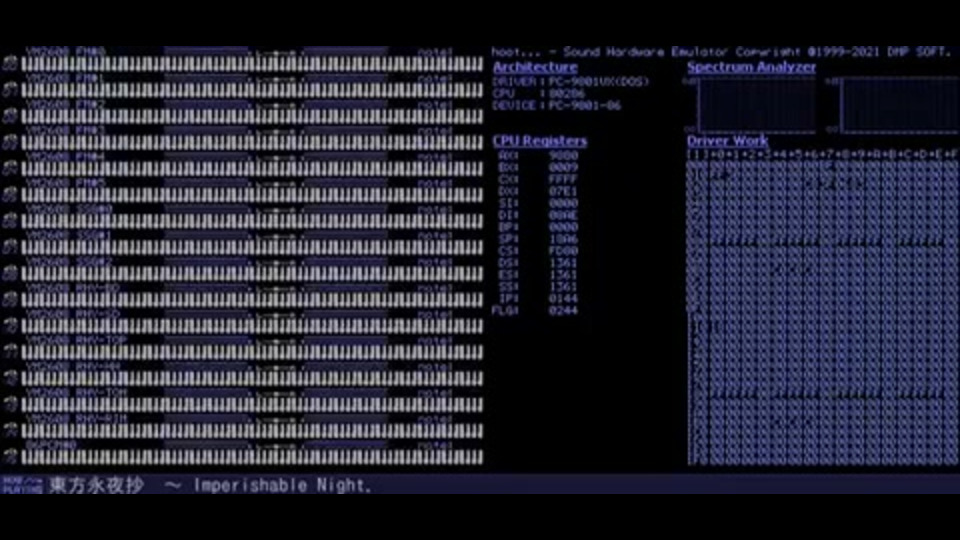
Task: Click the piano keyboard of SSG#0 channel
Action: 252,221
